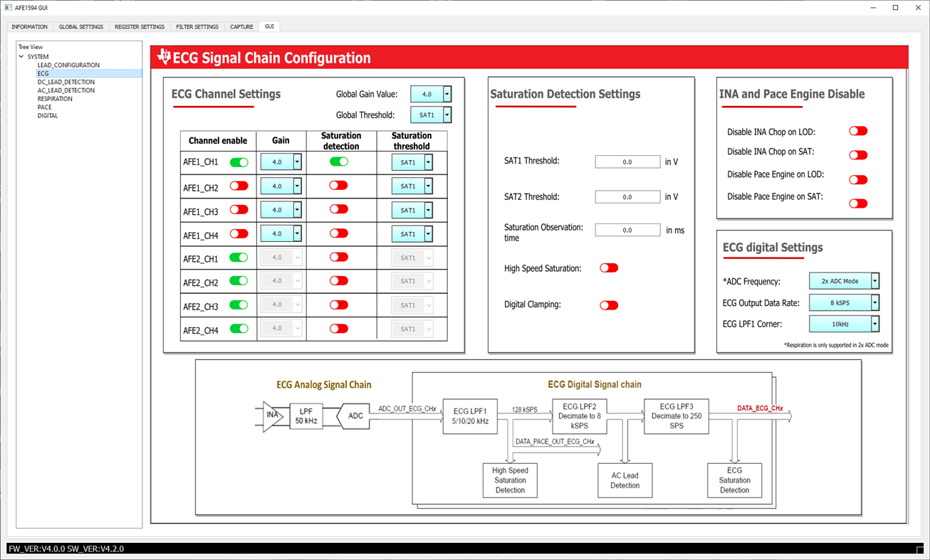This screenshot has height=560, width=930.
Task: Open the Global Gain Value dropdown
Action: [431, 94]
